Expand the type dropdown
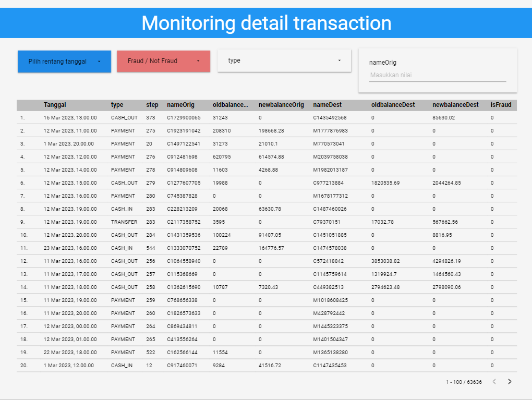Image resolution: width=532 pixels, height=400 pixels. point(284,60)
